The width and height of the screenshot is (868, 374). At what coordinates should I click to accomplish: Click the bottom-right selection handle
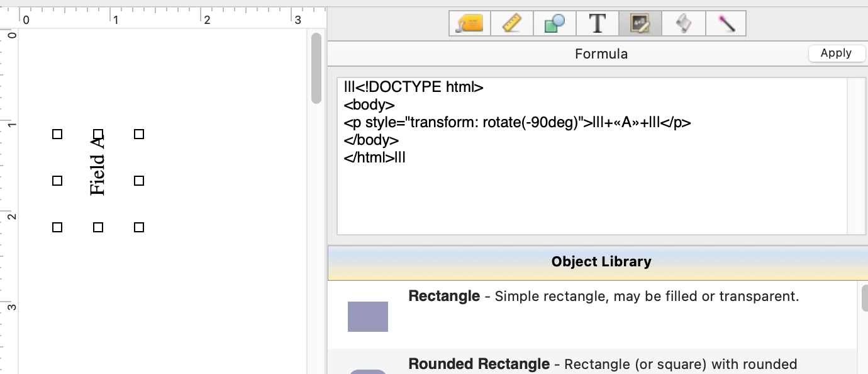click(x=139, y=227)
